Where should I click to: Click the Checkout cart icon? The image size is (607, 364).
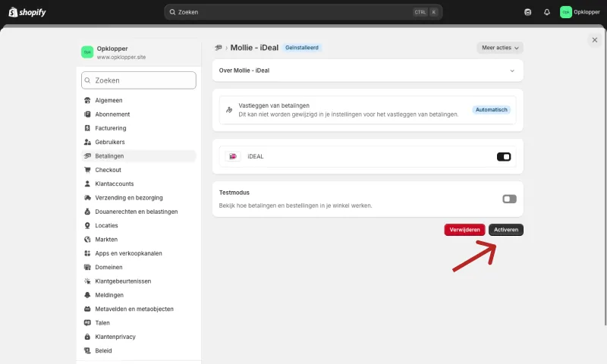point(87,170)
